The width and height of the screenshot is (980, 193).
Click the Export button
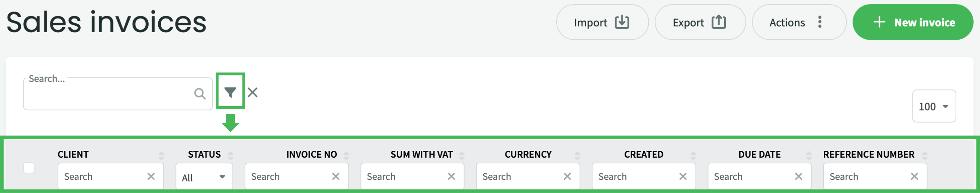700,23
